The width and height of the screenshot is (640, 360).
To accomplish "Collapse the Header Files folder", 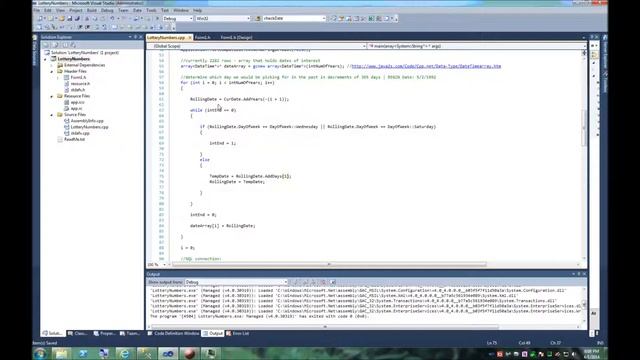I will pos(52,71).
